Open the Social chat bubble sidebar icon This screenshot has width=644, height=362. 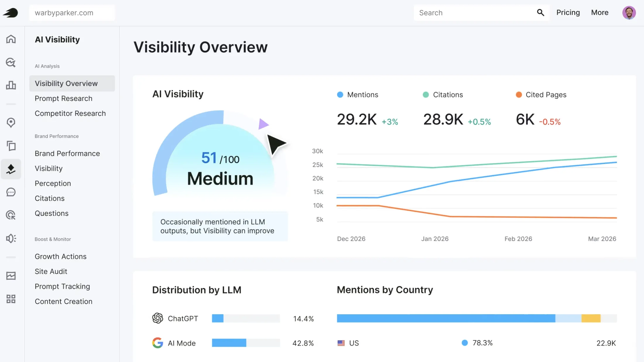[11, 192]
